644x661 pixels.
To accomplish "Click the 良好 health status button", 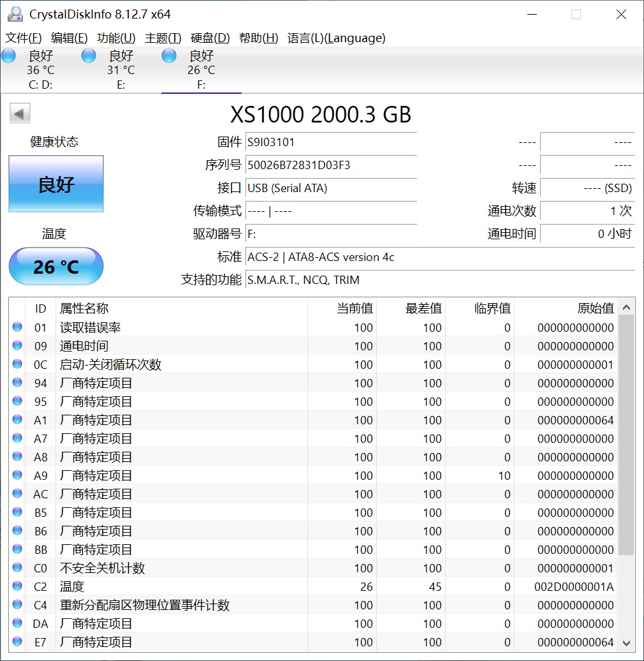I will tap(56, 184).
